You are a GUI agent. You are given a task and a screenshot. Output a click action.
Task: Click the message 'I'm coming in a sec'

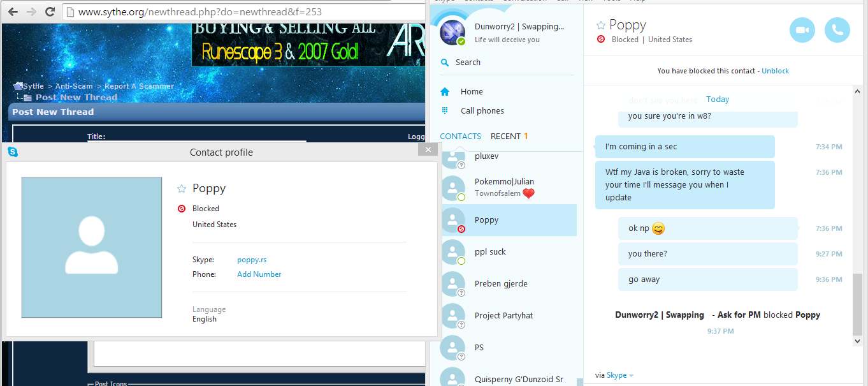(685, 147)
